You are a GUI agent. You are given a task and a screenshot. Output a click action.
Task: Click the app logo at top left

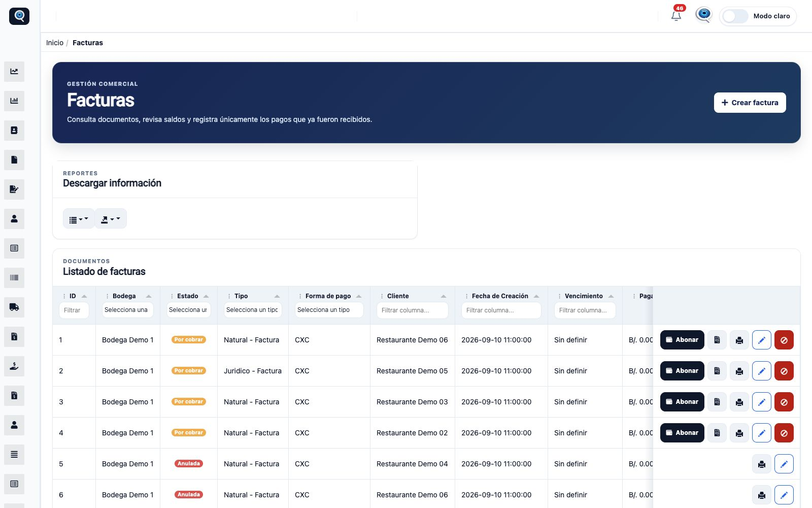coord(19,16)
